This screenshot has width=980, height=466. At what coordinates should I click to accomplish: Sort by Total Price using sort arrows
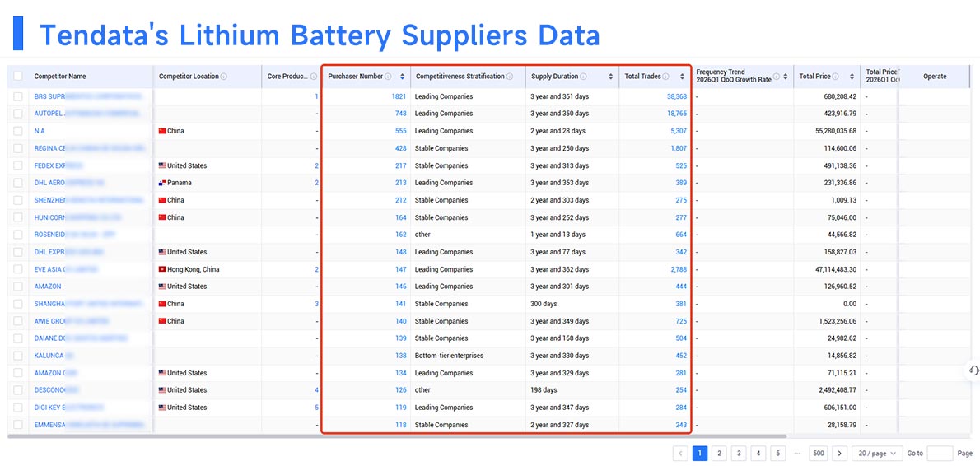852,77
